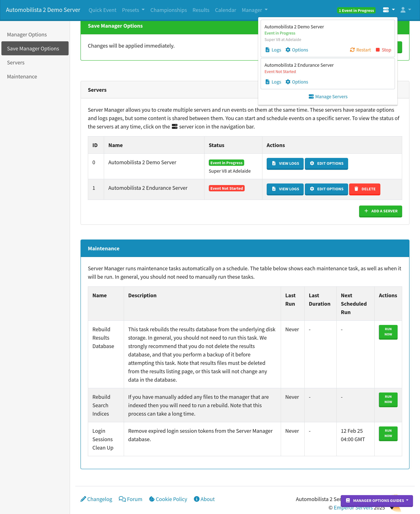Click the red Stop icon for Demo Server
This screenshot has width=420, height=514.
(x=378, y=50)
